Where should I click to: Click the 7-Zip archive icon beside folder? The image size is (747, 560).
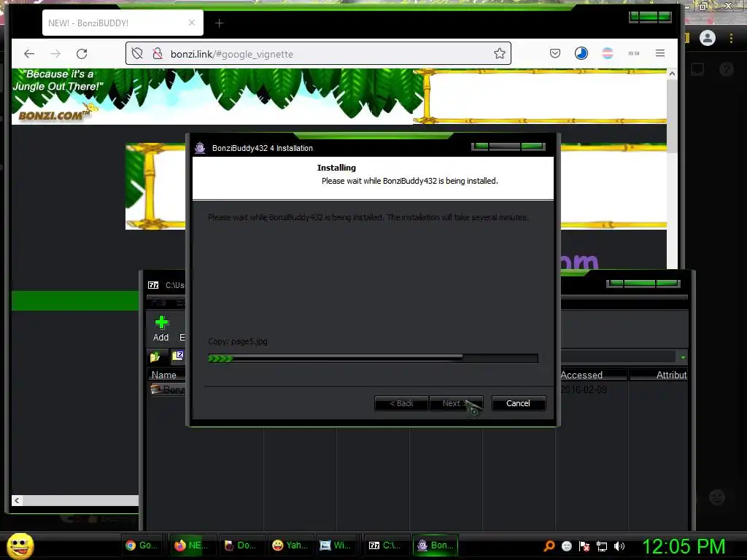coord(178,356)
